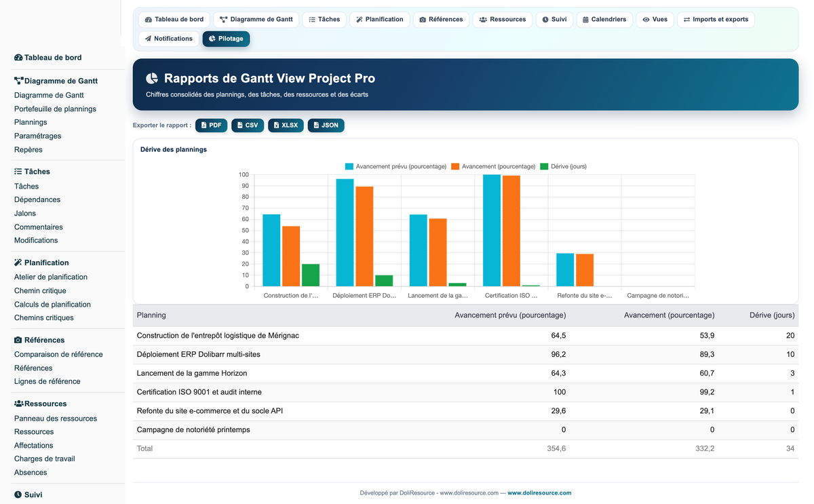Click the Diagramme de Gantt sidebar section heading

click(x=56, y=81)
